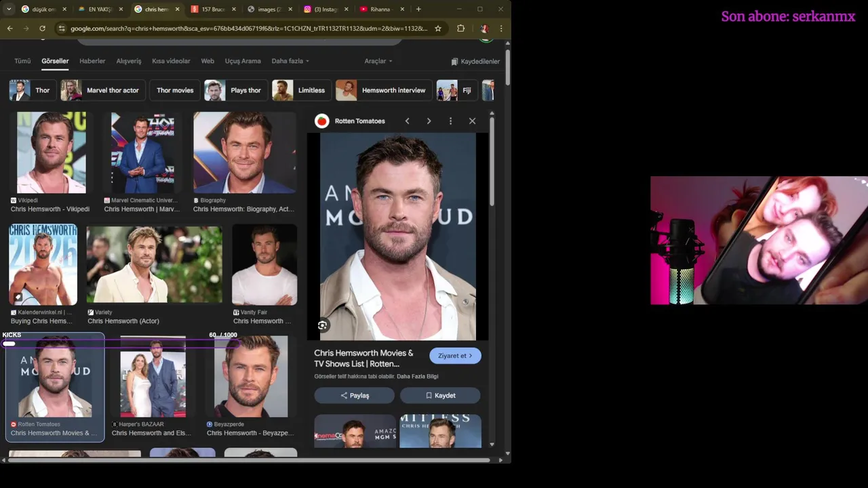The height and width of the screenshot is (488, 868).
Task: Open the Uçuş Arama category
Action: coord(243,61)
